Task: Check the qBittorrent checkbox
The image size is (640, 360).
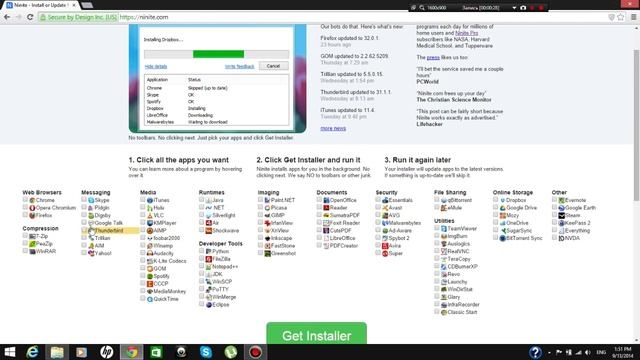Action: [x=437, y=200]
